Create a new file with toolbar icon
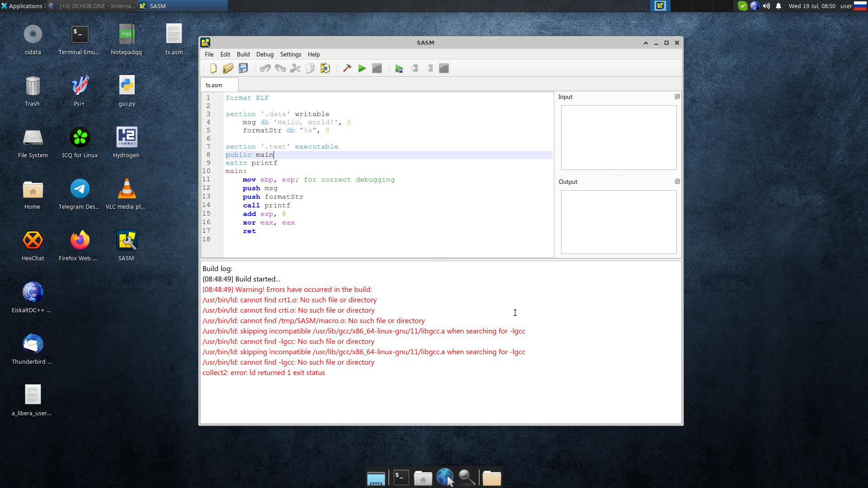 pos(213,68)
